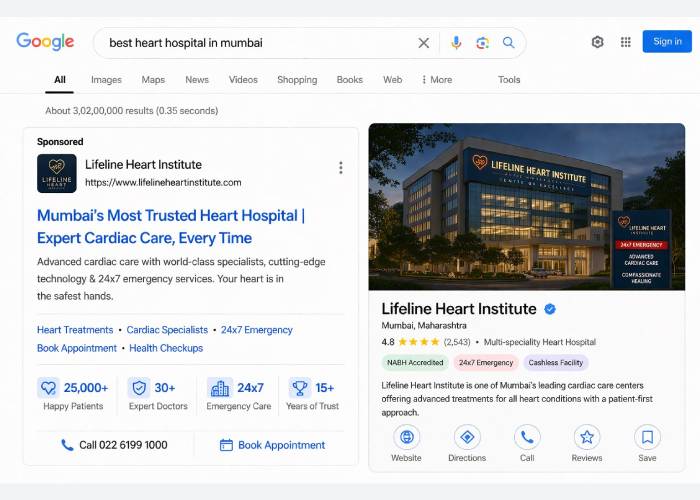Screen dimensions: 700x500
Task: Open the settings gear icon
Action: coord(597,42)
